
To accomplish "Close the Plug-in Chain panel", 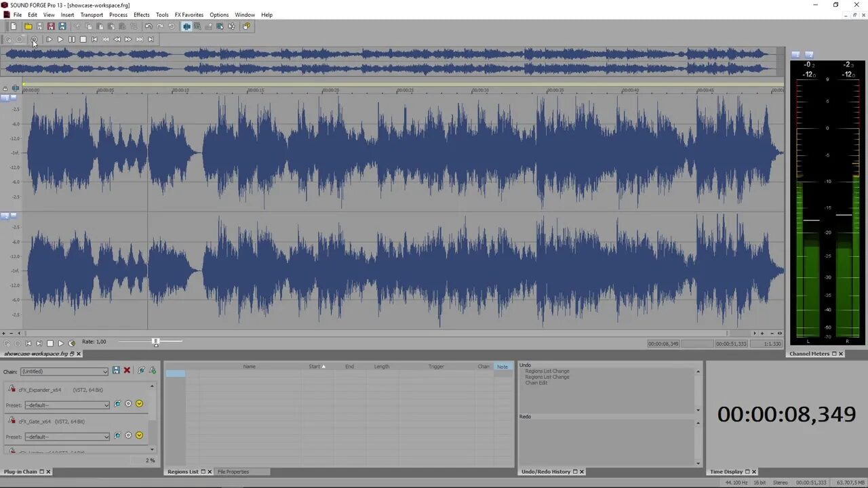I will pyautogui.click(x=48, y=472).
